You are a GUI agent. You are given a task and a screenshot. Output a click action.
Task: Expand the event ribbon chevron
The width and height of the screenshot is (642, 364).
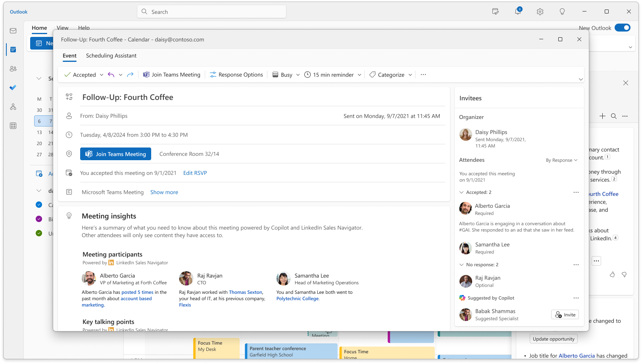click(581, 79)
